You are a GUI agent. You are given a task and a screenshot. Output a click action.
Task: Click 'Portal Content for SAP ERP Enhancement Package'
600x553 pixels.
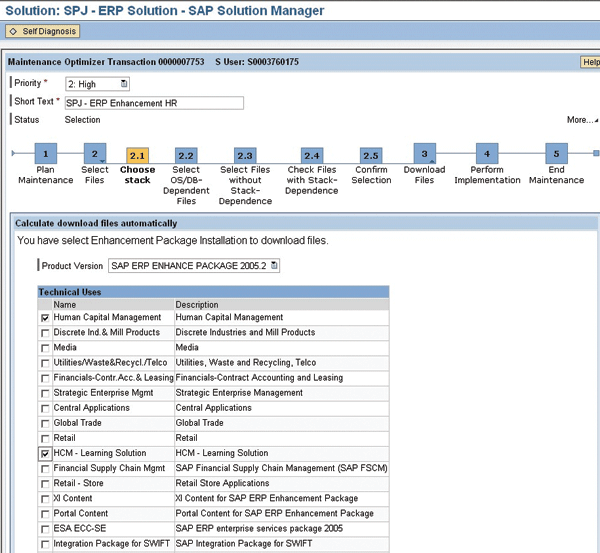point(274,513)
